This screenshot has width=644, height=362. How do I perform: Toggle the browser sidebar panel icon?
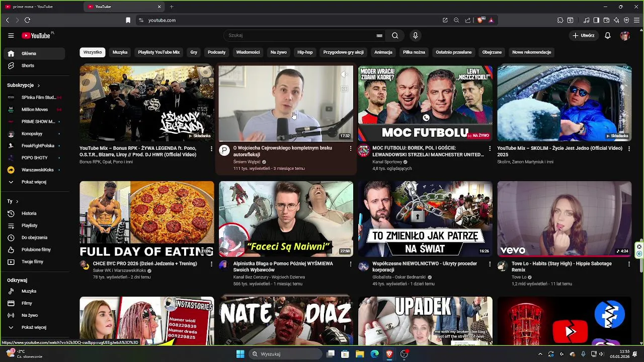(596, 20)
